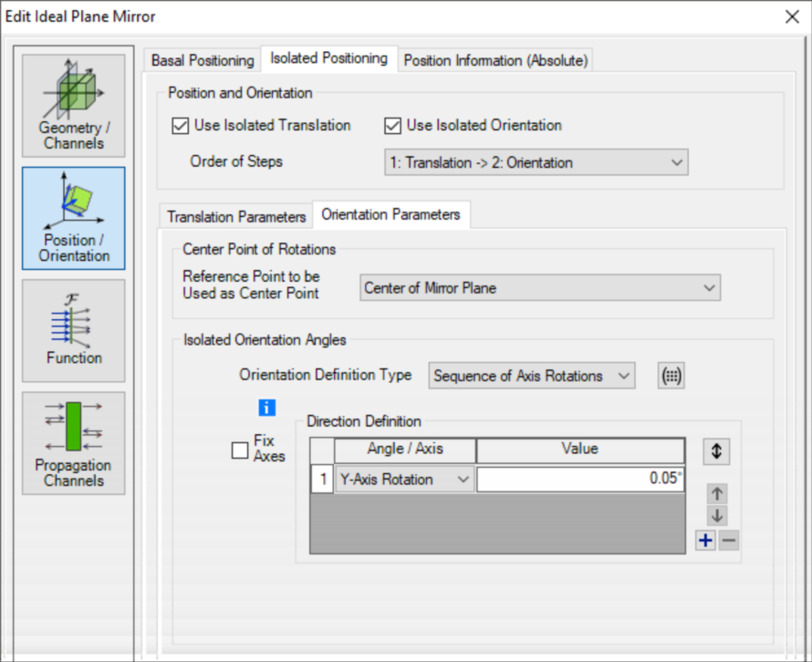Open the Geometry / Channels page

point(74,106)
